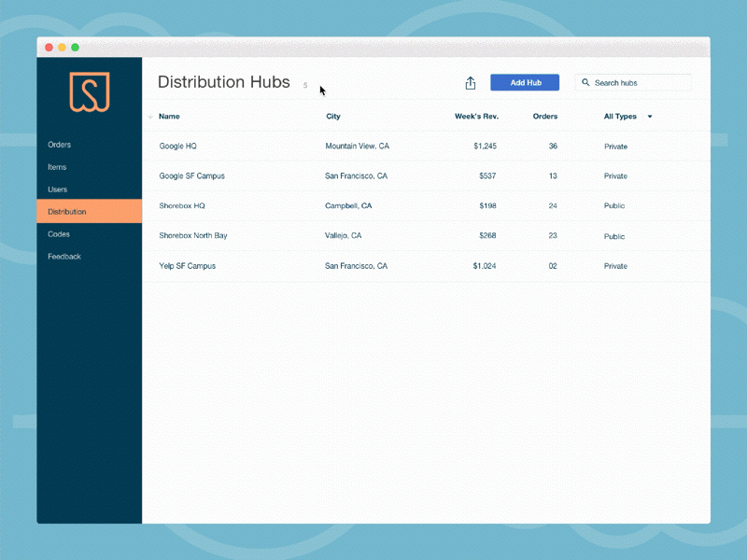Sort by the Orders column header
The width and height of the screenshot is (747, 560).
[x=545, y=116]
